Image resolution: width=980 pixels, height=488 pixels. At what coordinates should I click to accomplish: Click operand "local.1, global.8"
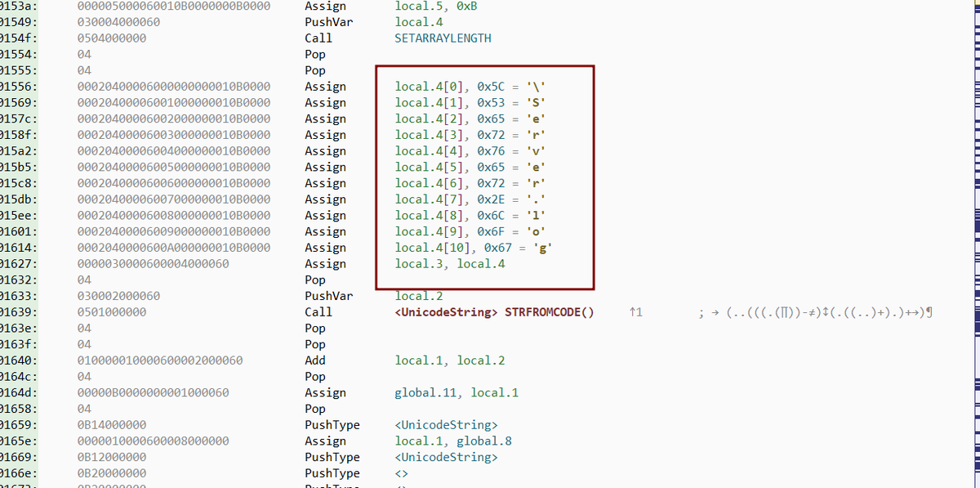tap(453, 441)
